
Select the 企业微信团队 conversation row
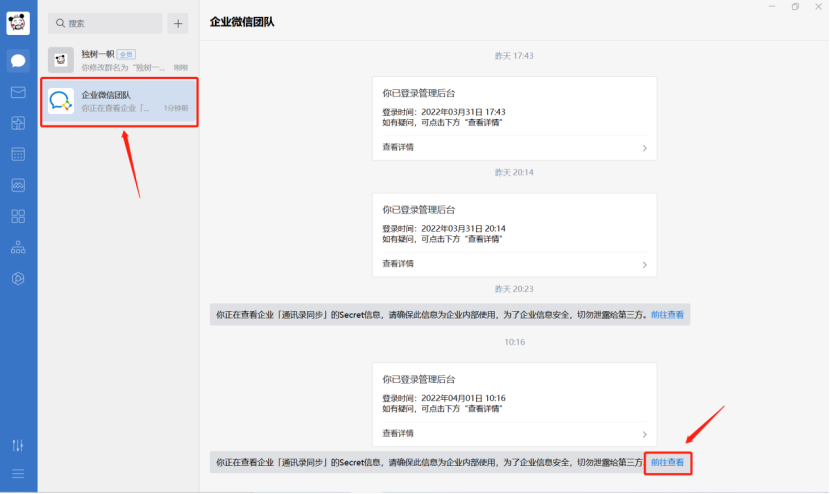pyautogui.click(x=119, y=102)
